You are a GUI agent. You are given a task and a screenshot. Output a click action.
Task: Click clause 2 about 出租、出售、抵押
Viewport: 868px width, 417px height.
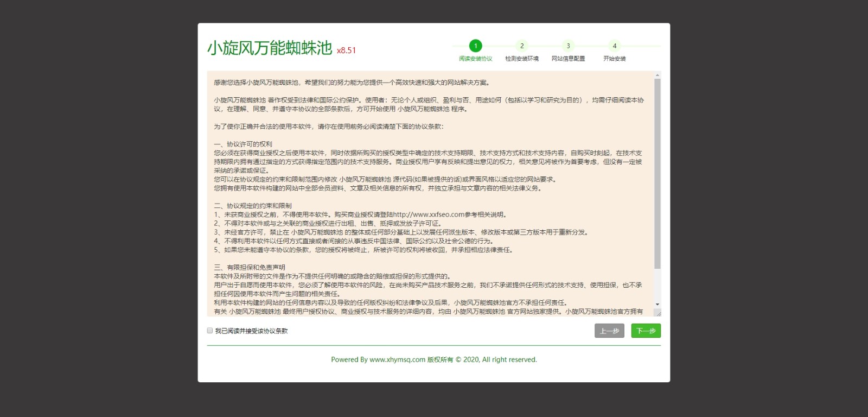pos(328,223)
